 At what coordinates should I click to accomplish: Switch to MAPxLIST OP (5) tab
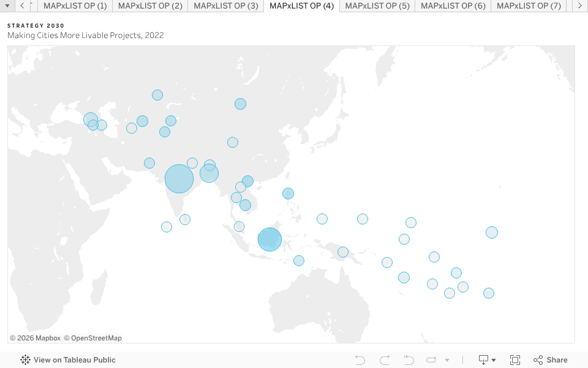(x=377, y=6)
